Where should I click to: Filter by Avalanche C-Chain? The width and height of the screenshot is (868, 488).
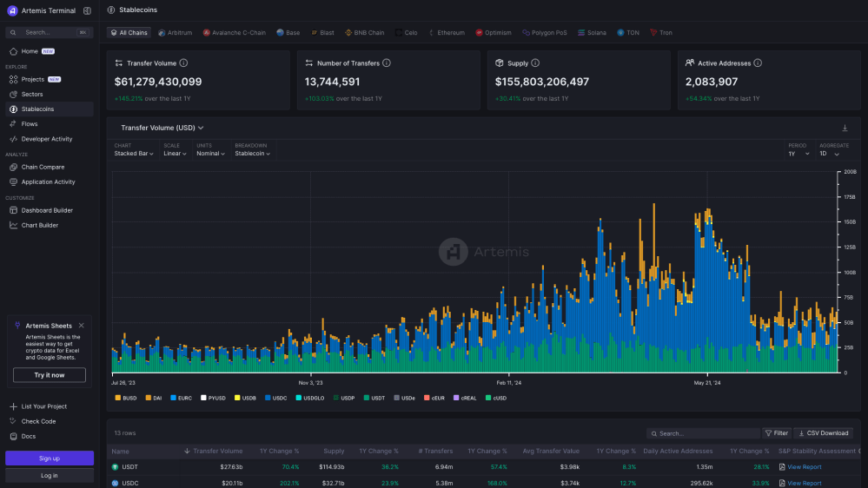click(235, 33)
